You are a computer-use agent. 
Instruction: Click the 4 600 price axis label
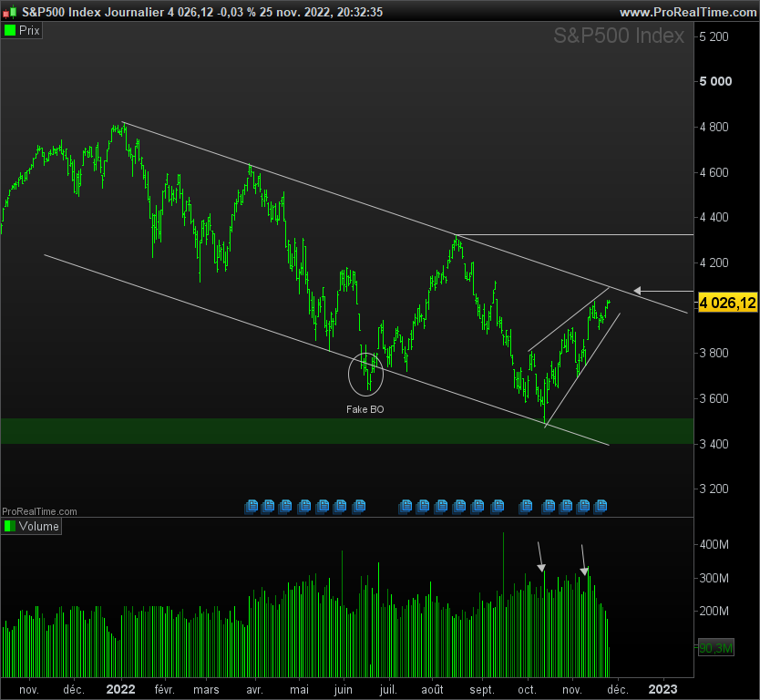[x=714, y=172]
